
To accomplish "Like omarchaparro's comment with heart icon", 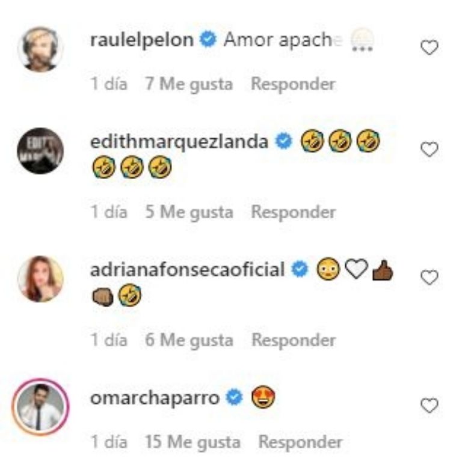I will tap(429, 406).
